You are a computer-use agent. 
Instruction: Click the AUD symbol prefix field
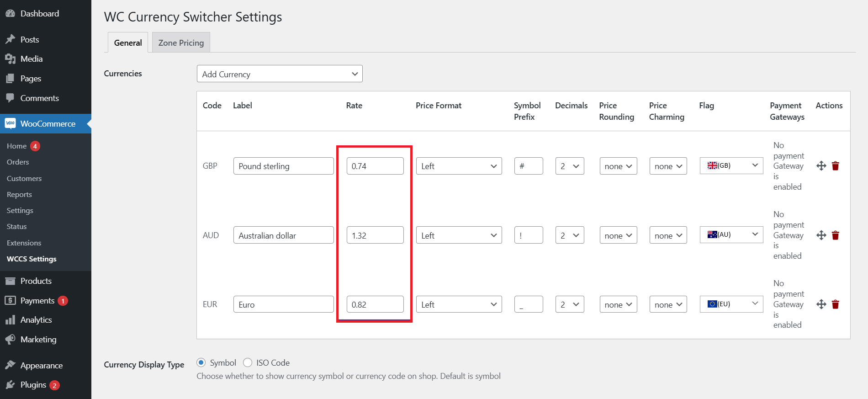tap(529, 235)
